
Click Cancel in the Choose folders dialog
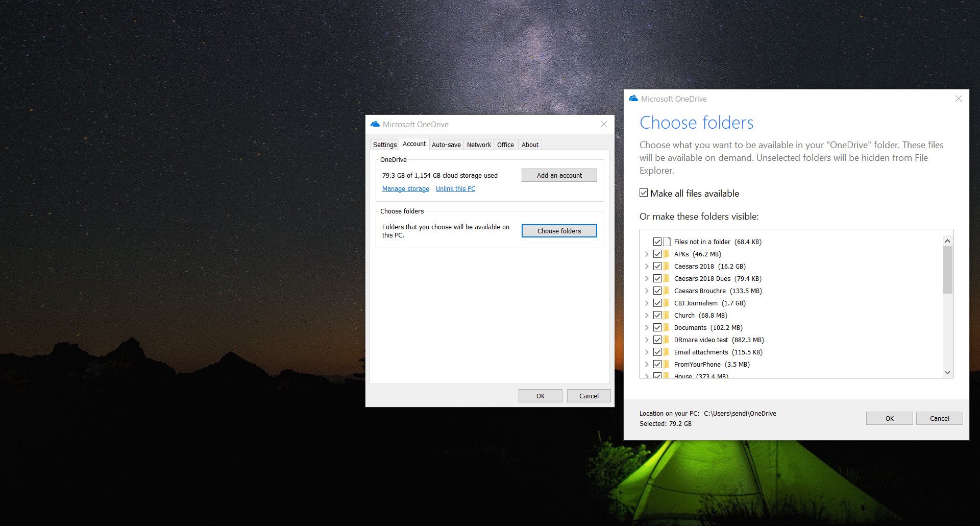click(x=940, y=418)
